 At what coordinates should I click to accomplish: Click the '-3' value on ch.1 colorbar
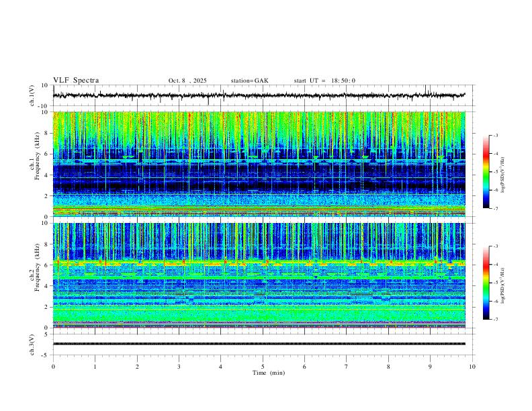point(496,135)
